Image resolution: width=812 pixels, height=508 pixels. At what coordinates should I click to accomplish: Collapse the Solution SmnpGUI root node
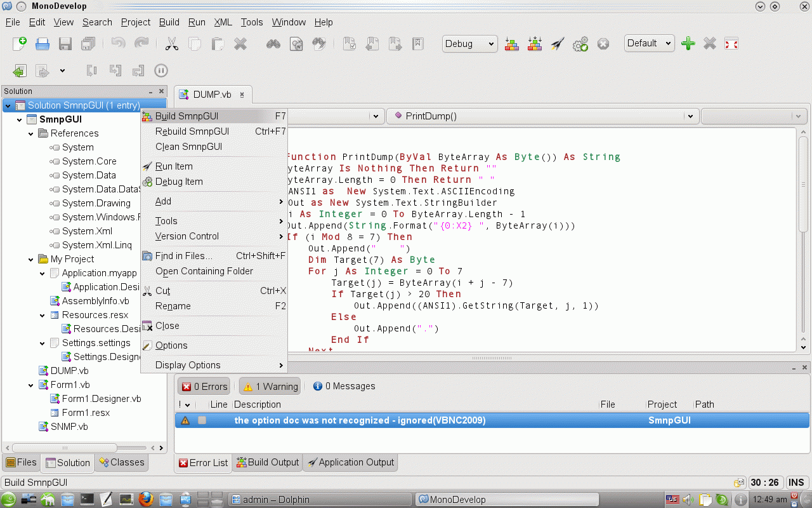pyautogui.click(x=8, y=105)
